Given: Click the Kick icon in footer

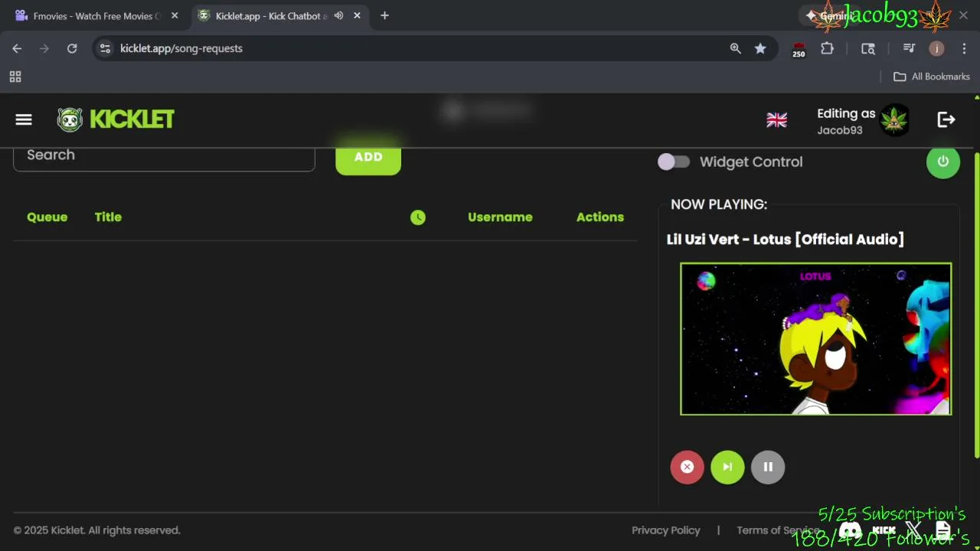Looking at the screenshot, I should 884,530.
